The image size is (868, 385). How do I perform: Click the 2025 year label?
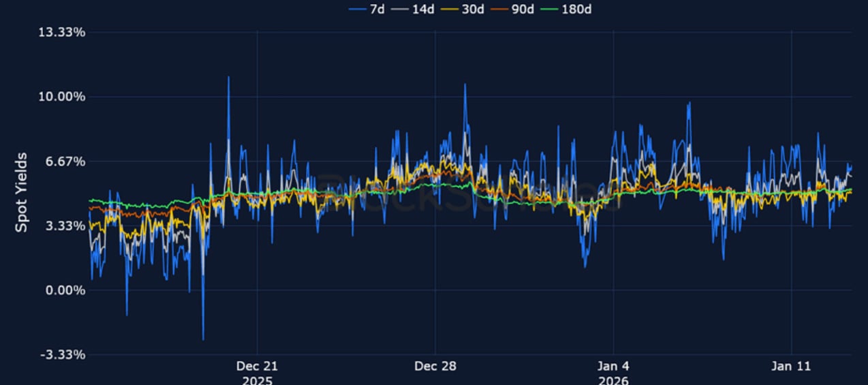click(x=257, y=380)
